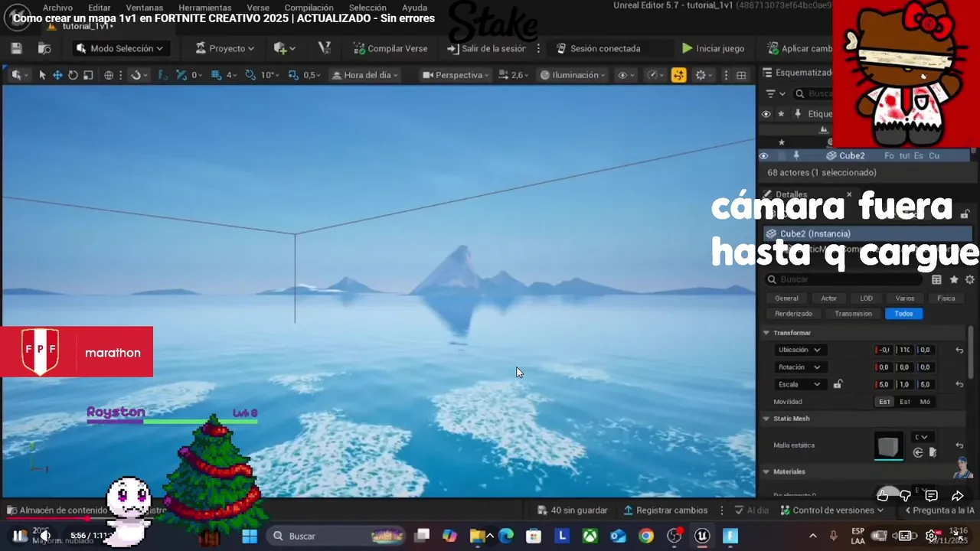Open the Details settings gear icon

click(970, 279)
